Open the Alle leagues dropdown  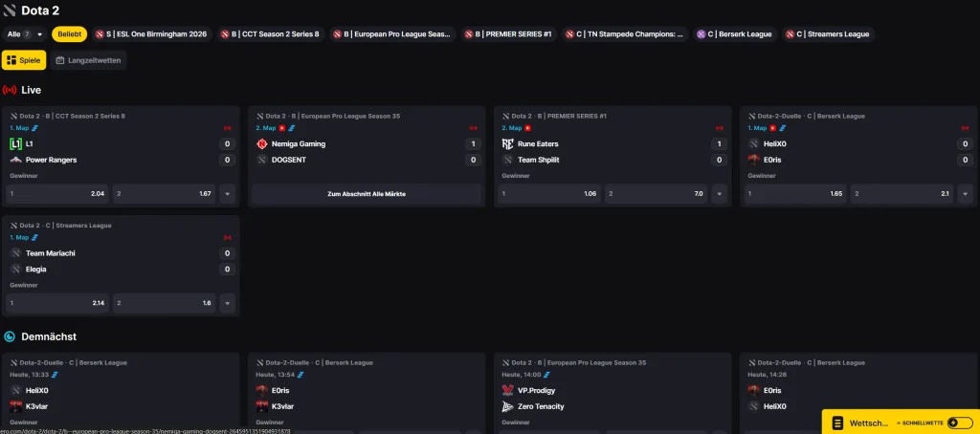(26, 33)
